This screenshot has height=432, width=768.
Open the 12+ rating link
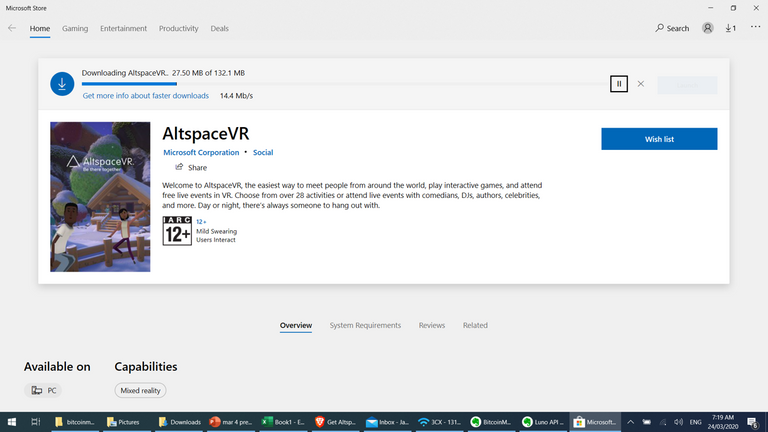pyautogui.click(x=201, y=222)
